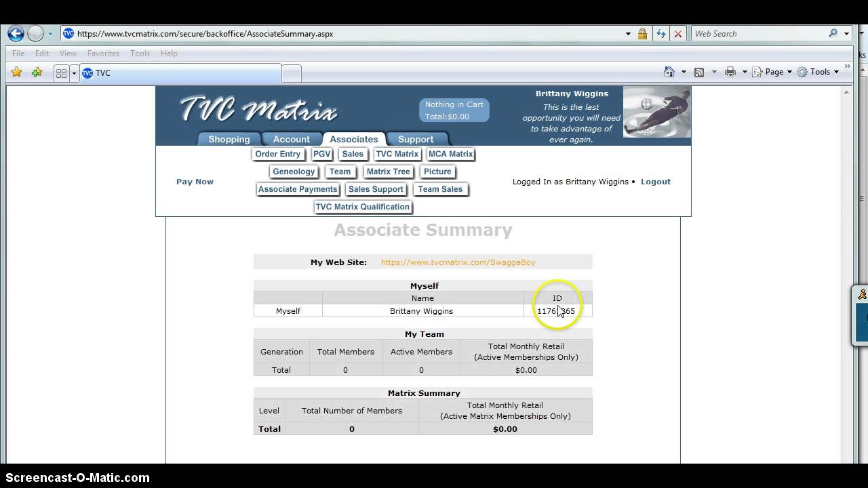Click the Picture button
This screenshot has width=868, height=488.
coord(437,171)
